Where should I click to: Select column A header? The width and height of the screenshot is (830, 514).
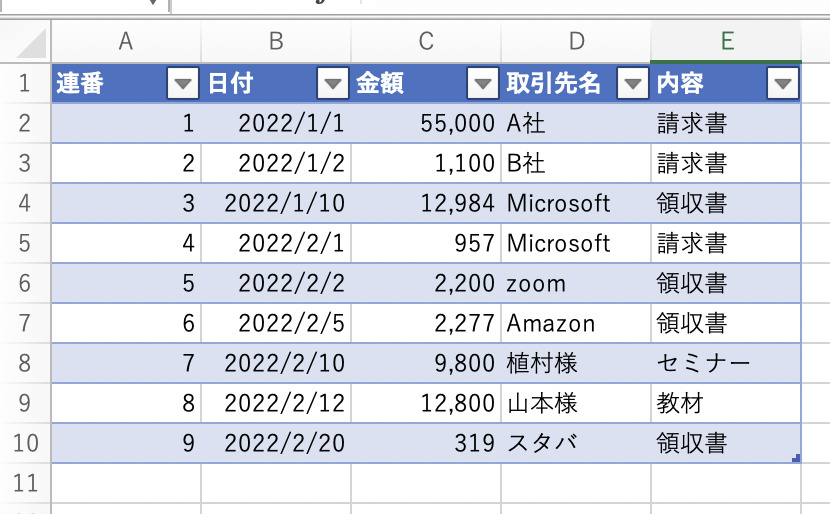click(x=126, y=41)
